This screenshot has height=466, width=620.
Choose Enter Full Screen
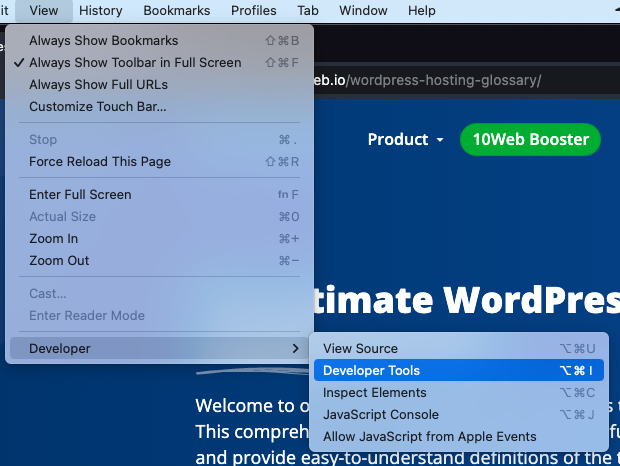coord(80,195)
